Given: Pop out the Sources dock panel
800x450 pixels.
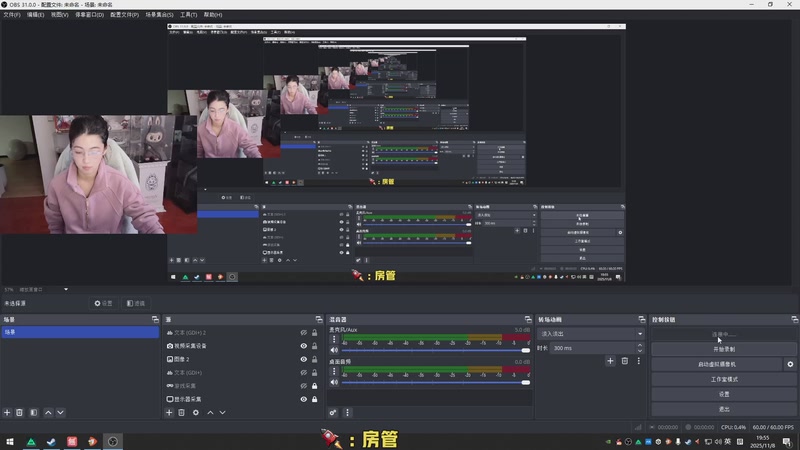Looking at the screenshot, I should (x=319, y=319).
